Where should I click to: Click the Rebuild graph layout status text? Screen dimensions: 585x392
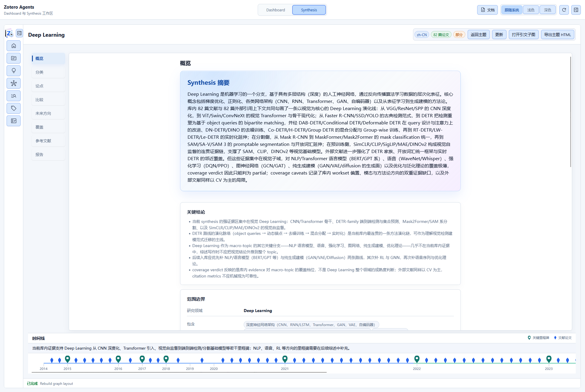point(56,384)
